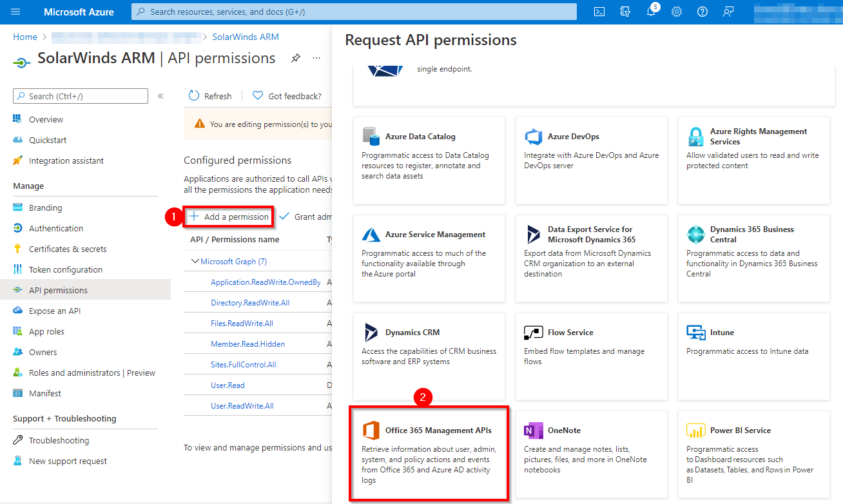Click the Add a permission button
Screen dimensions: 843x504
tap(228, 217)
